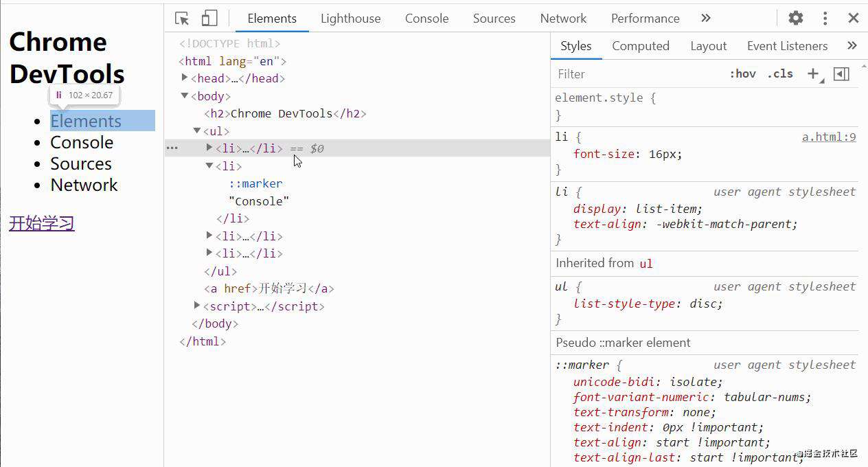Click the closing </ul> tag line
The image size is (868, 467).
point(220,271)
